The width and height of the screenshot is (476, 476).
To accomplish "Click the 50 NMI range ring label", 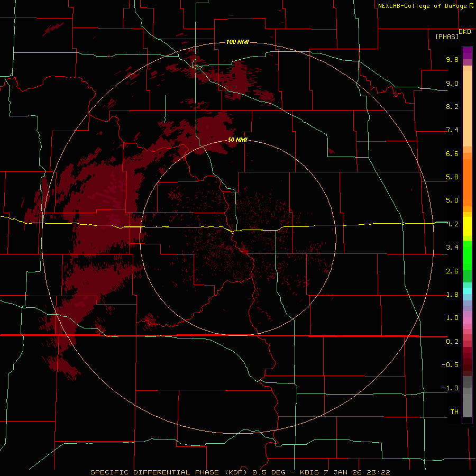I will click(237, 140).
